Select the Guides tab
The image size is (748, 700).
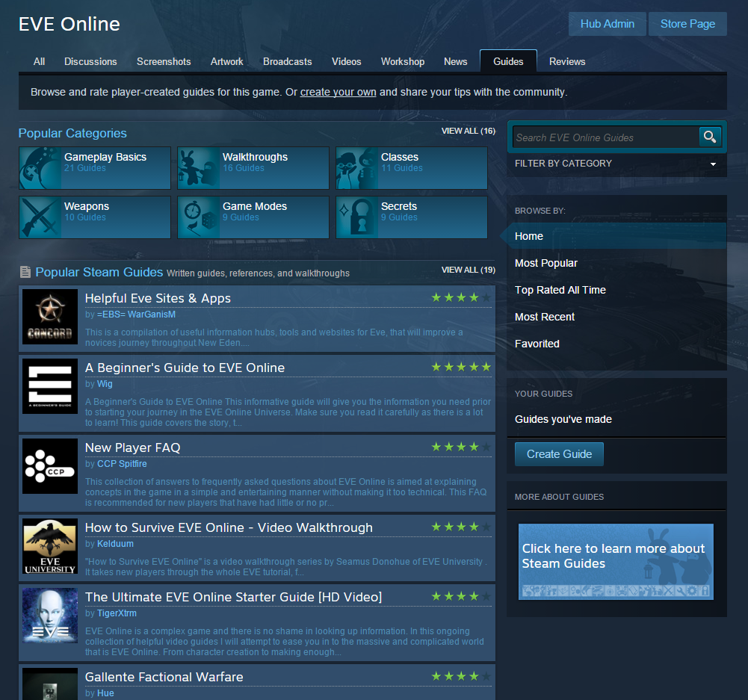click(509, 61)
